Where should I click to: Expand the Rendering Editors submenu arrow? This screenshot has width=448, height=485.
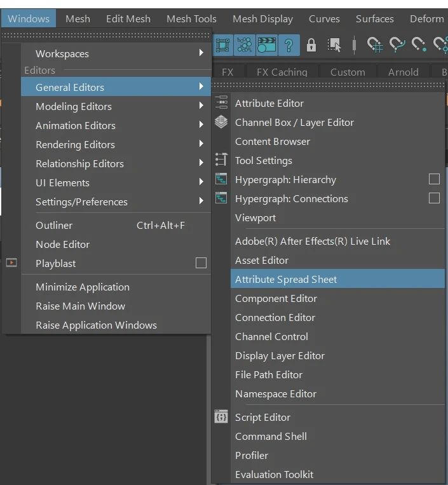[x=201, y=144]
